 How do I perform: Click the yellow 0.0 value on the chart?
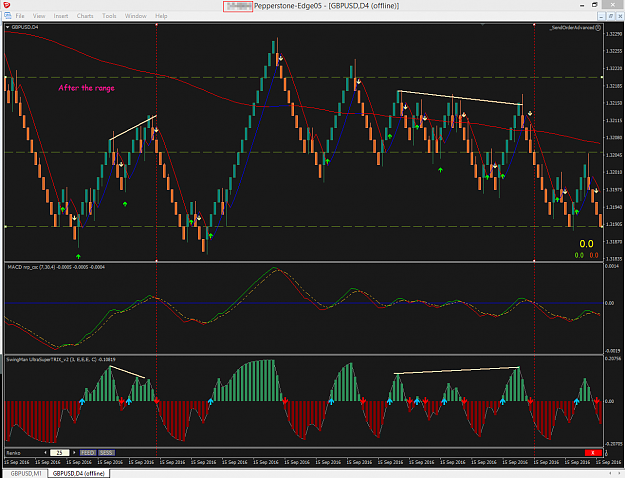pos(586,244)
